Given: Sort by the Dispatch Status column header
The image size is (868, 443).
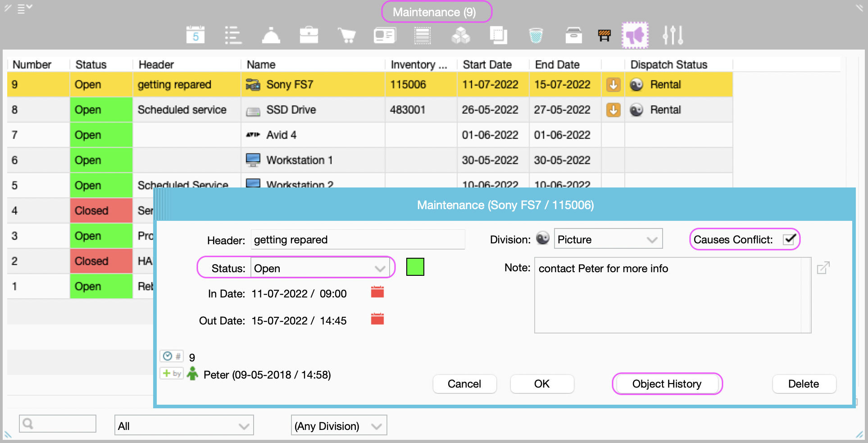Looking at the screenshot, I should tap(669, 64).
